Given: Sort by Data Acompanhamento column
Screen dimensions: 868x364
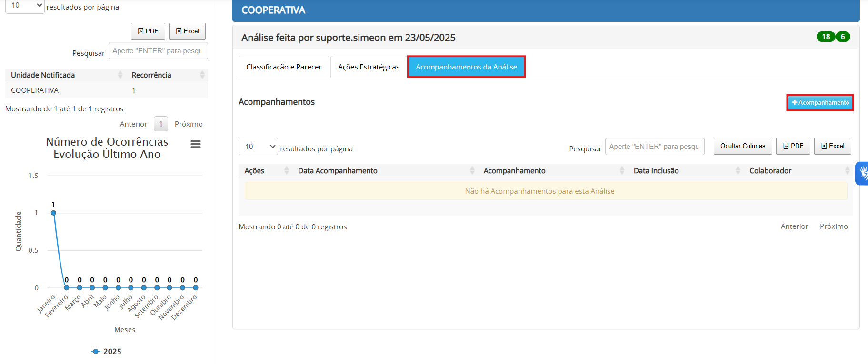Looking at the screenshot, I should point(472,170).
